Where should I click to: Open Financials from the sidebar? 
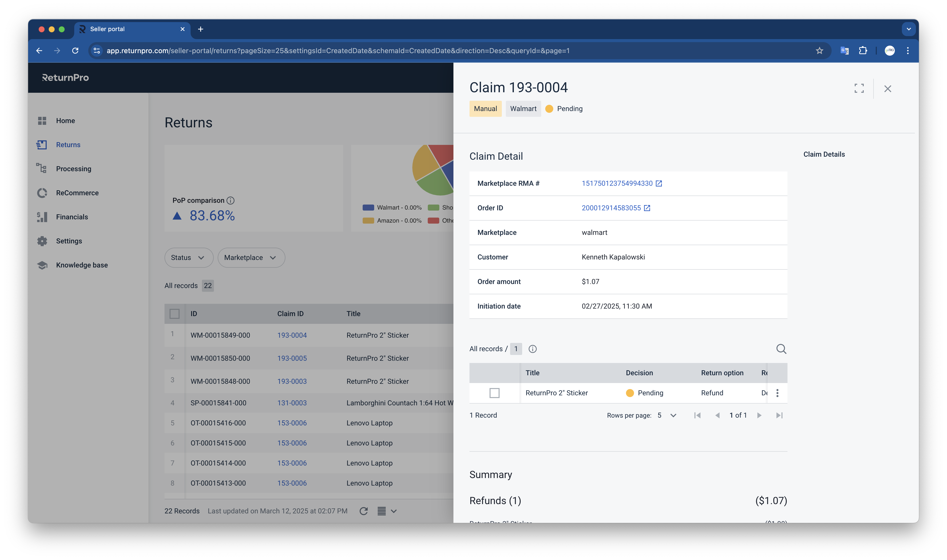click(72, 217)
